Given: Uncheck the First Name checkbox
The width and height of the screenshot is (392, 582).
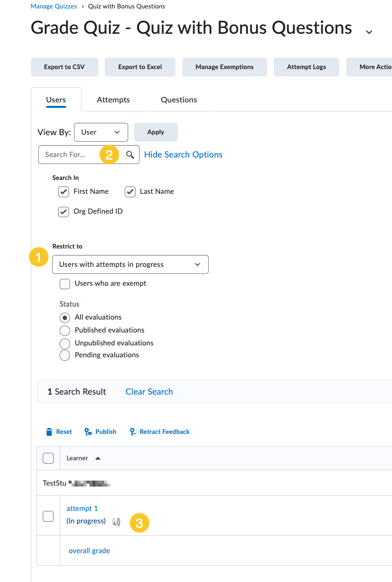Looking at the screenshot, I should tap(64, 192).
